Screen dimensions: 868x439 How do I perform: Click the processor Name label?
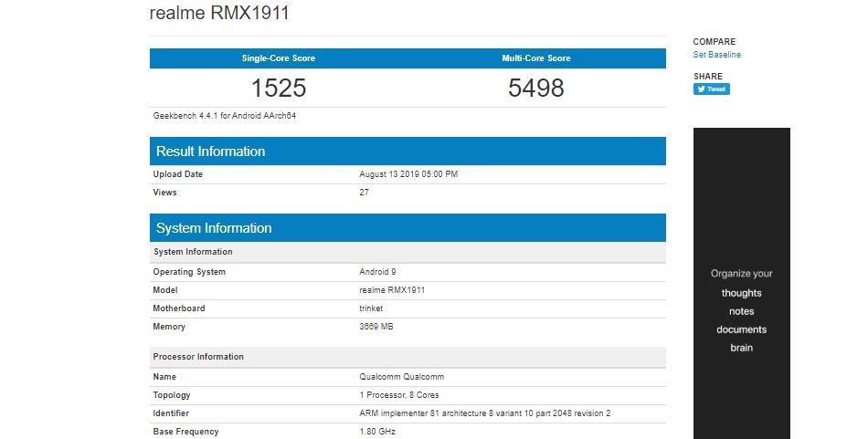(x=164, y=377)
